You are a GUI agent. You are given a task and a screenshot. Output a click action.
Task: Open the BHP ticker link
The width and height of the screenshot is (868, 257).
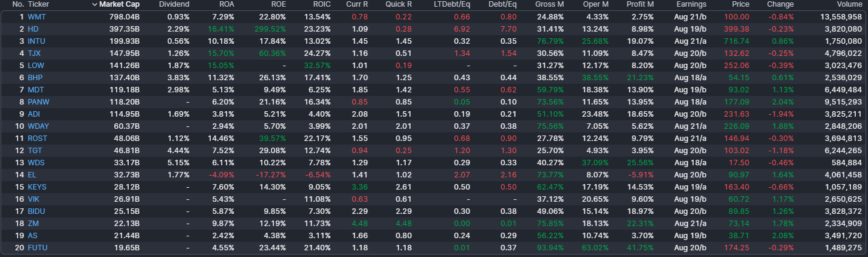35,77
